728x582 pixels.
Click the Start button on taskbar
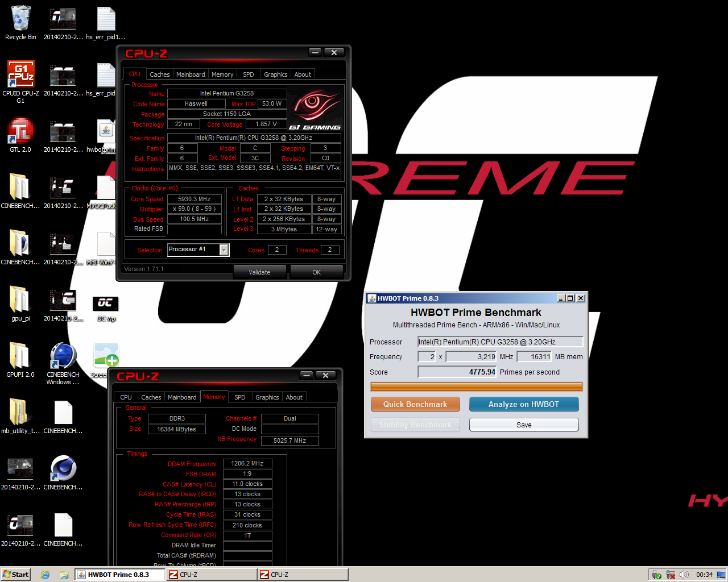[x=16, y=575]
